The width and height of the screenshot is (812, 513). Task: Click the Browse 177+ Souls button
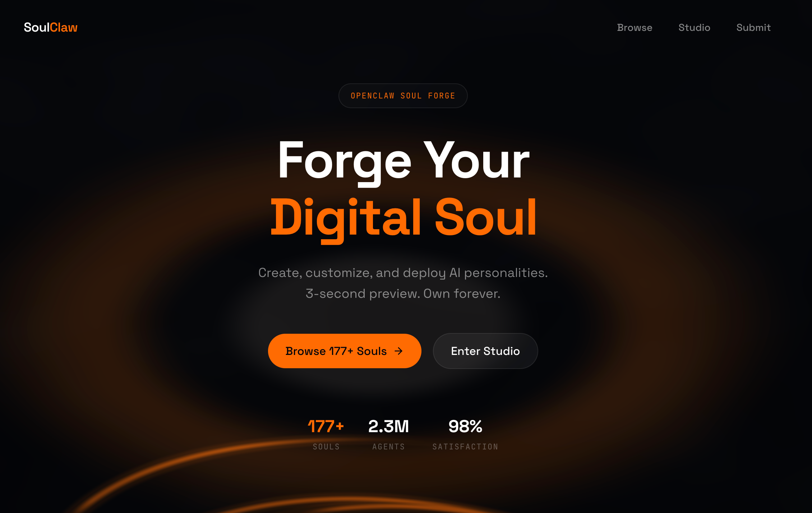(x=345, y=351)
